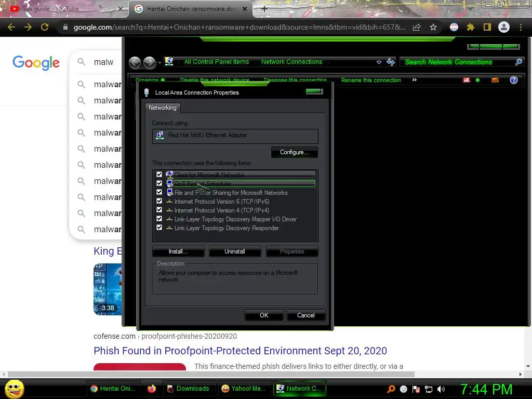Click the striped extension icon in Chrome toolbar
532x399 pixels.
454,27
